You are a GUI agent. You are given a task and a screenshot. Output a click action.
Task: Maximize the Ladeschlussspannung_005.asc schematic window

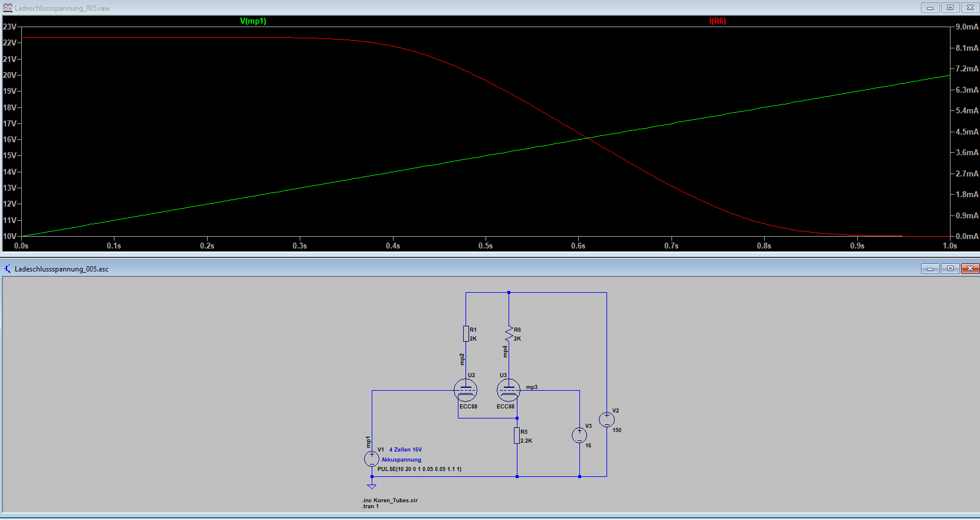click(950, 269)
